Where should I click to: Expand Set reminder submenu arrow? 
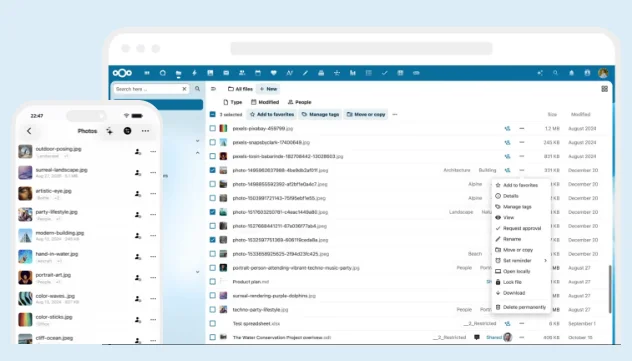[545, 261]
